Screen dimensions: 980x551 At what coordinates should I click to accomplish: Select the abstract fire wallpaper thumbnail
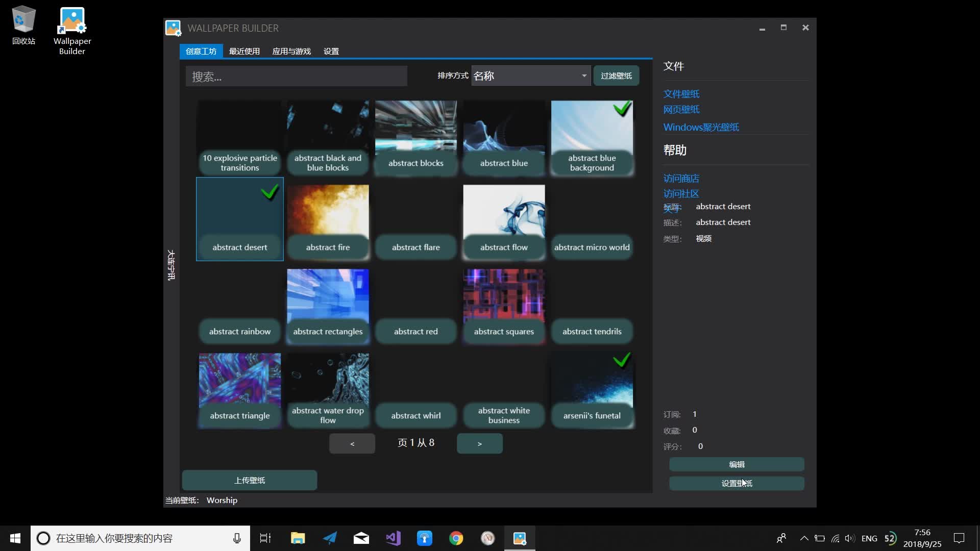[x=328, y=219]
